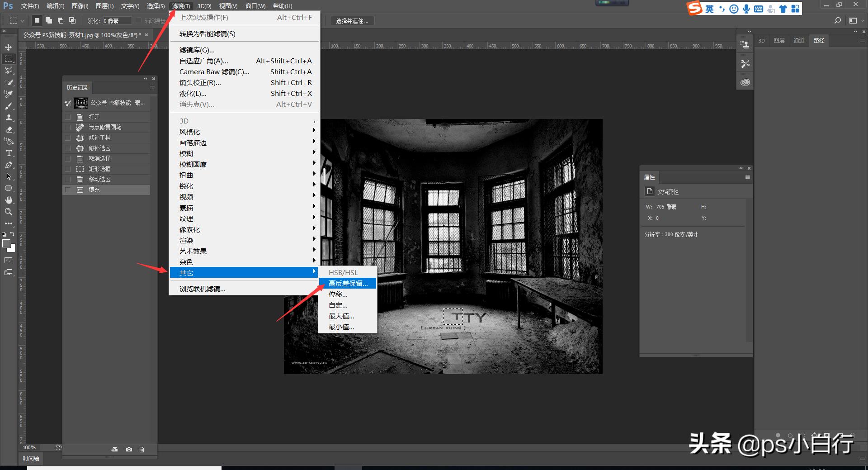Image resolution: width=868 pixels, height=470 pixels.
Task: Set history brush source for 矩形选框
Action: (68, 169)
